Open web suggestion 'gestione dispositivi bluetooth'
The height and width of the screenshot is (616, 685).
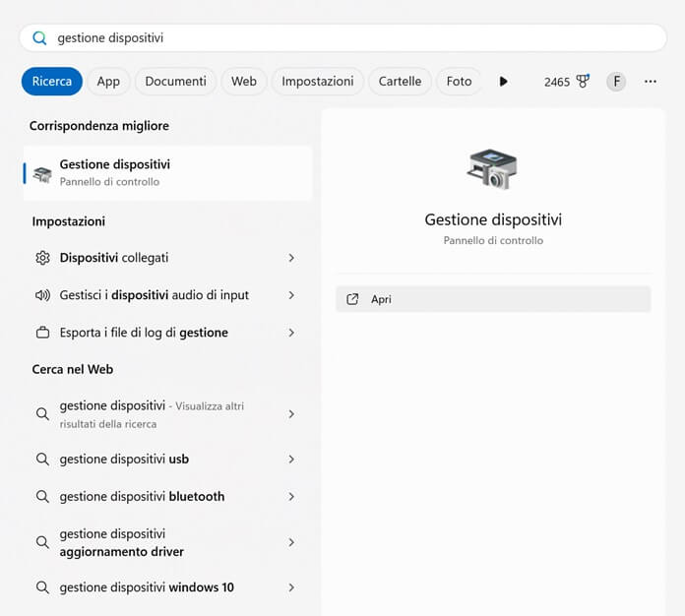tap(165, 497)
